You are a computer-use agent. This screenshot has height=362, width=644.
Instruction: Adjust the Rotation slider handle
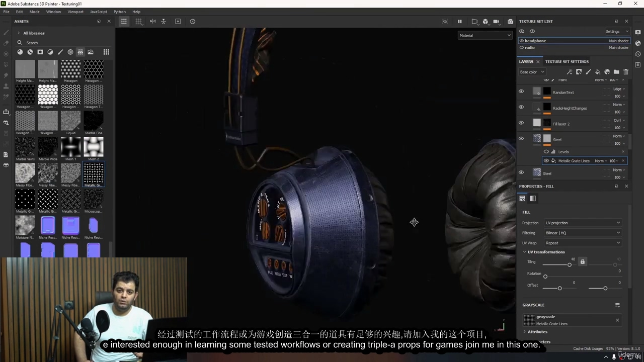click(x=545, y=277)
